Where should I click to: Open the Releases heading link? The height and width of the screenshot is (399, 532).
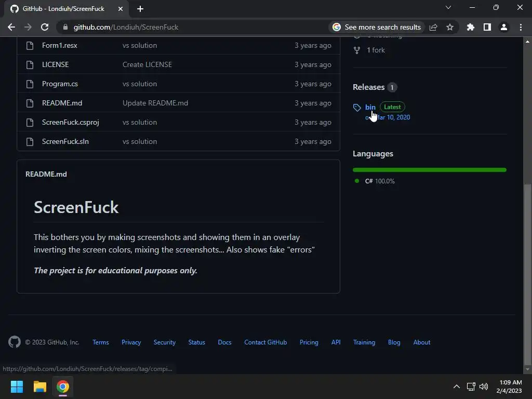368,87
